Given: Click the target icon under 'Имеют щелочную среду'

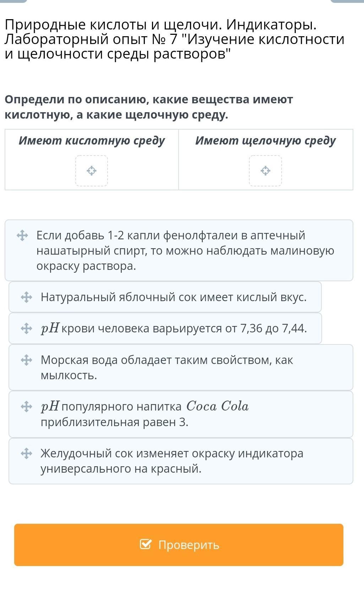Looking at the screenshot, I should (265, 171).
